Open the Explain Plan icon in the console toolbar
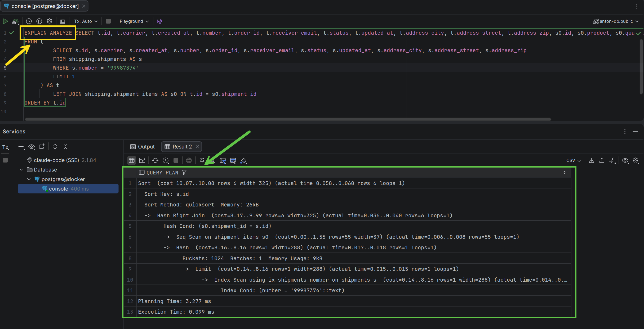Image resolution: width=644 pixels, height=329 pixels. coord(16,21)
